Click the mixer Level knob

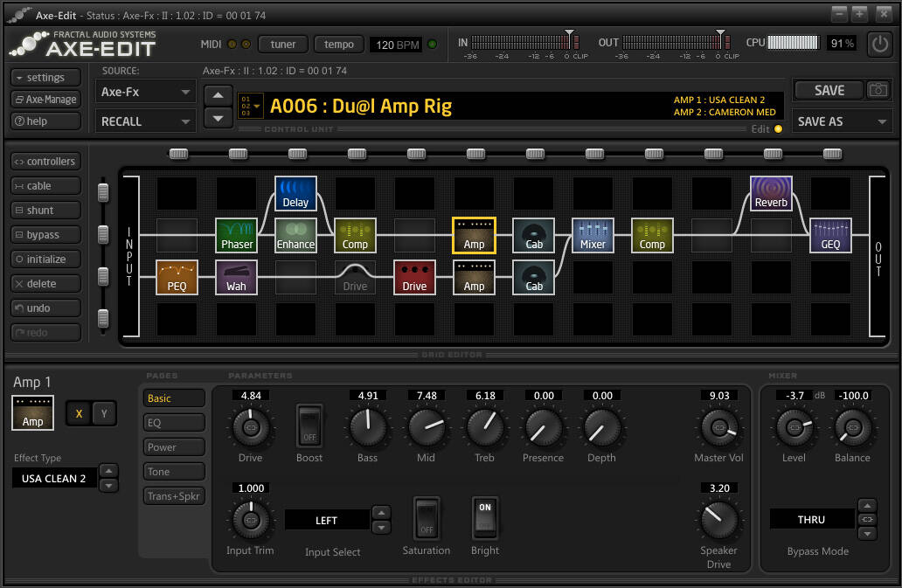tap(794, 427)
